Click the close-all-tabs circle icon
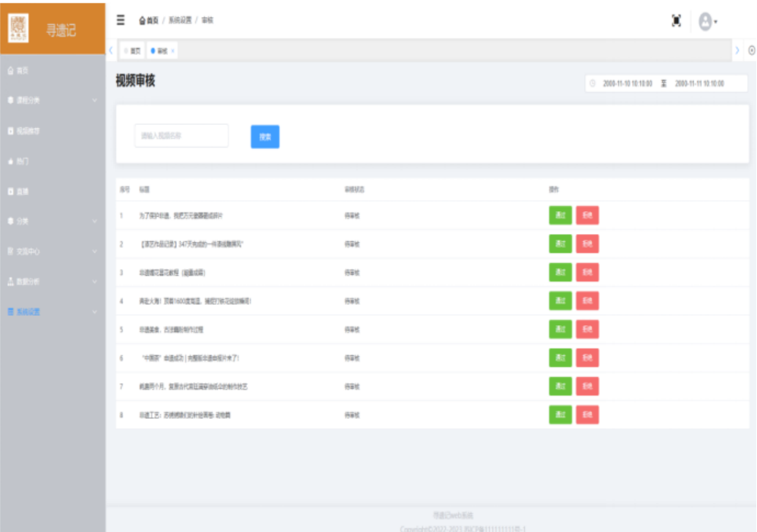This screenshot has width=757, height=532. 752,50
